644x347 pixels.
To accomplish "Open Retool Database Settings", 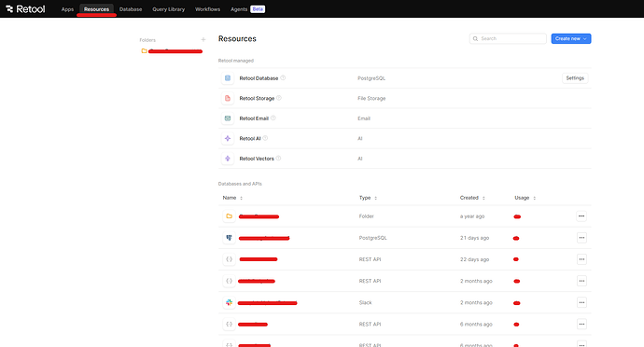I will pos(575,78).
